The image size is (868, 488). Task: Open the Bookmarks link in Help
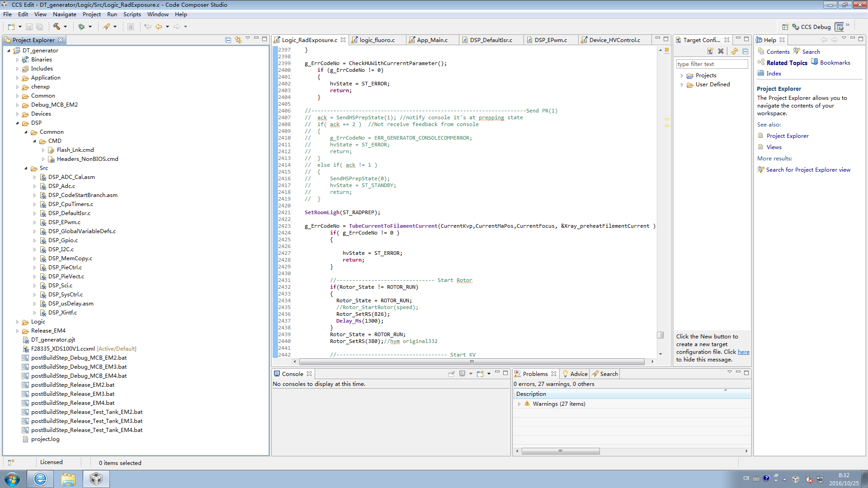835,63
